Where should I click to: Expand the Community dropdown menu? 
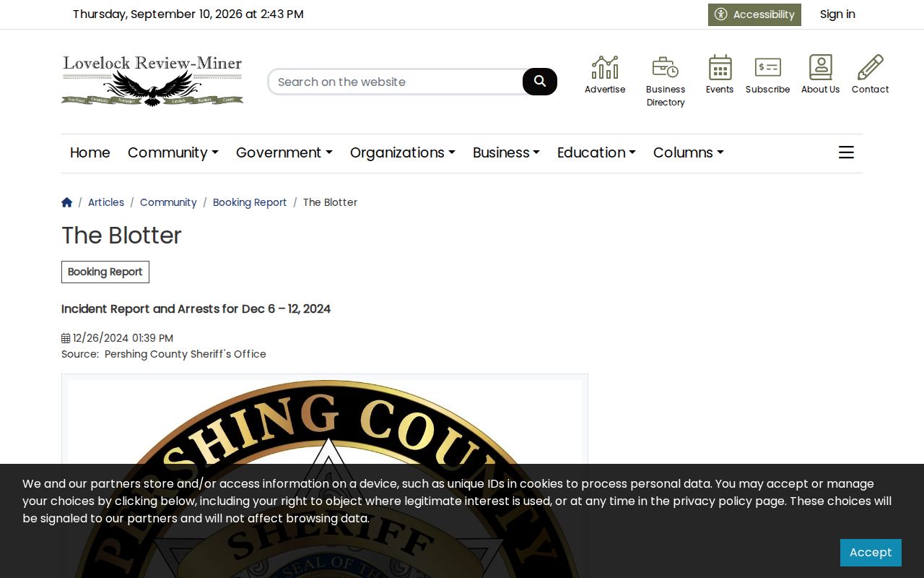click(173, 152)
